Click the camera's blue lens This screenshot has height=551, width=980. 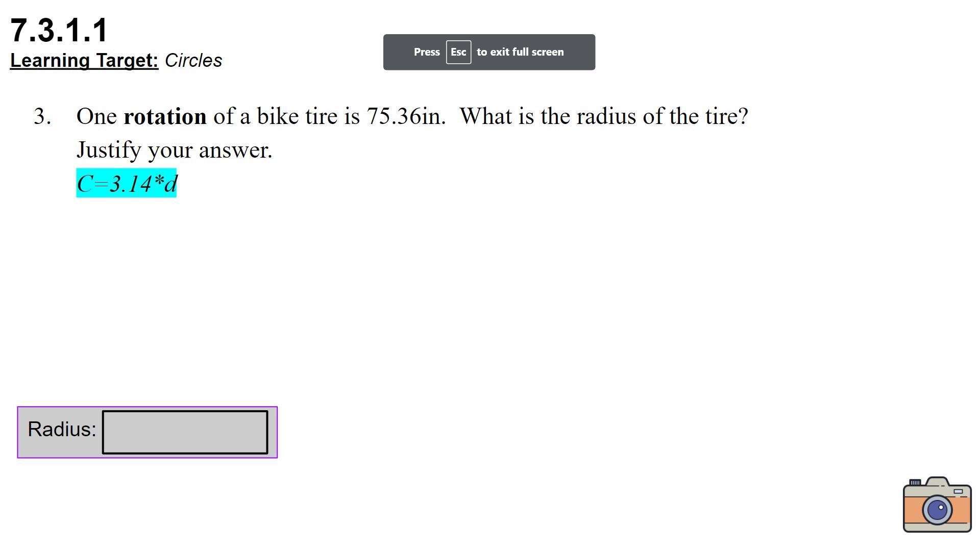937,509
